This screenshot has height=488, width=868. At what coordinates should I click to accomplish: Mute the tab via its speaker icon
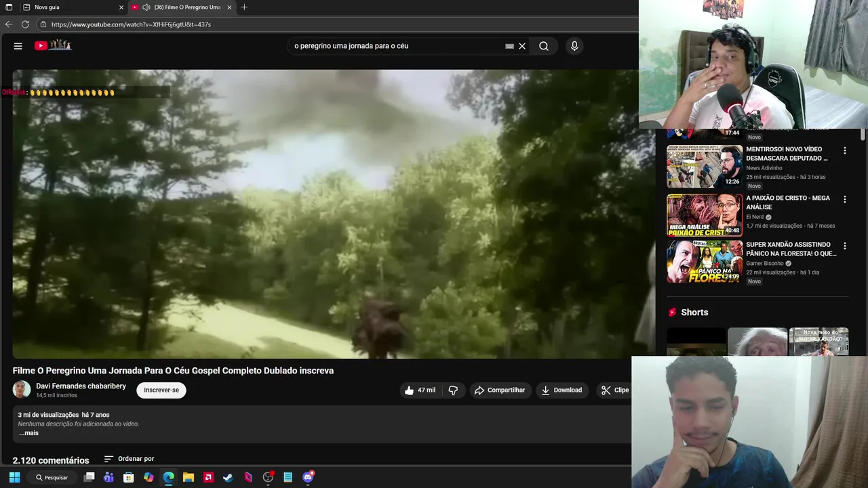coord(146,7)
